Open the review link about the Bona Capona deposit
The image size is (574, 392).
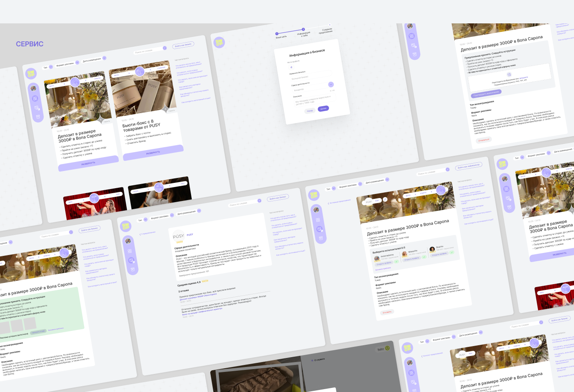pos(198,297)
